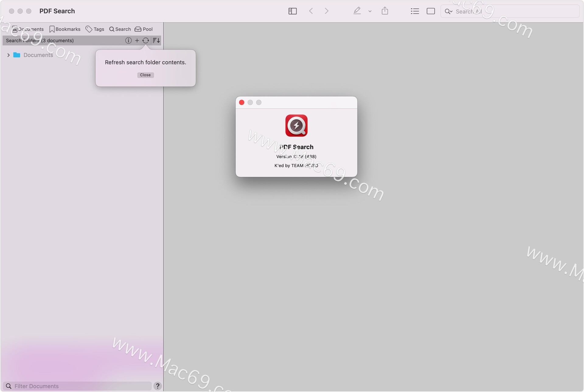Go back with the left chevron

[311, 11]
